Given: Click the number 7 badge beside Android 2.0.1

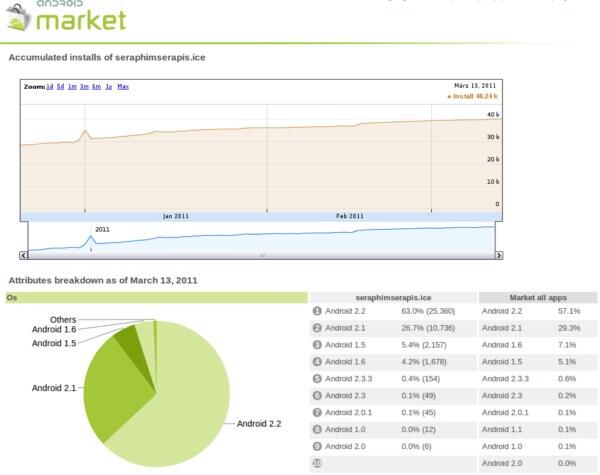Looking at the screenshot, I should (x=317, y=413).
